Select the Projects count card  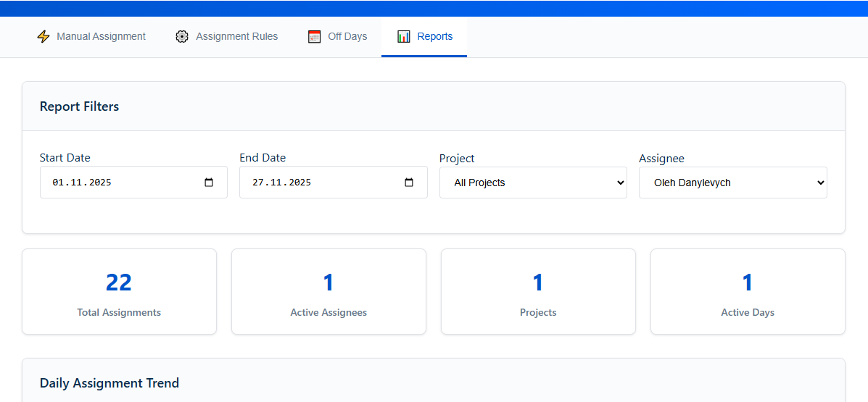point(538,292)
